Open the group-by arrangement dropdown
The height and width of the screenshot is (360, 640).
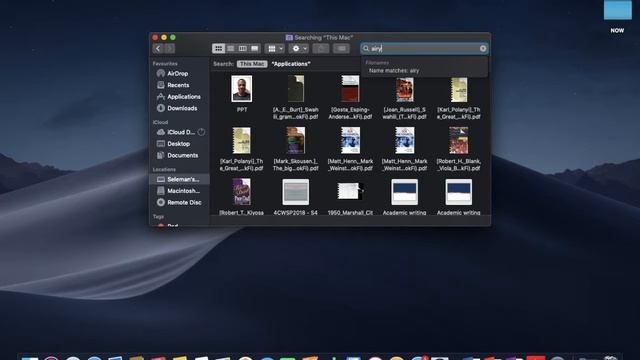point(275,49)
